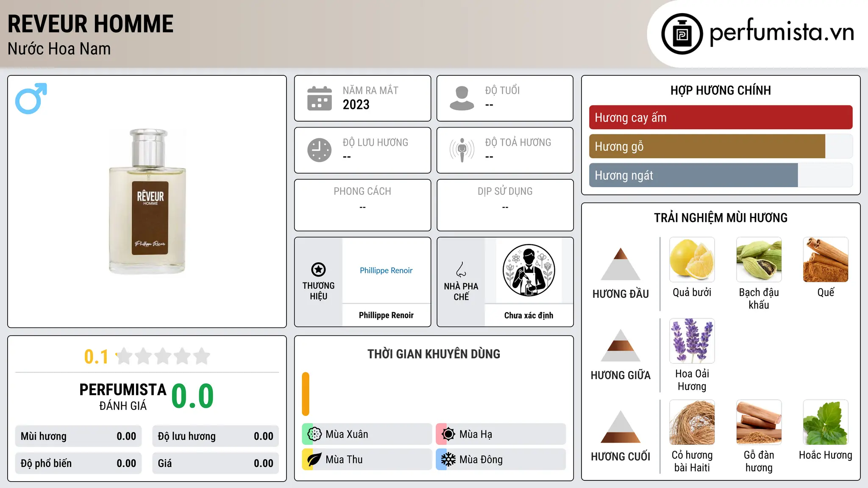This screenshot has width=868, height=488.
Task: Click the REVEUR HOMME title
Action: click(91, 24)
